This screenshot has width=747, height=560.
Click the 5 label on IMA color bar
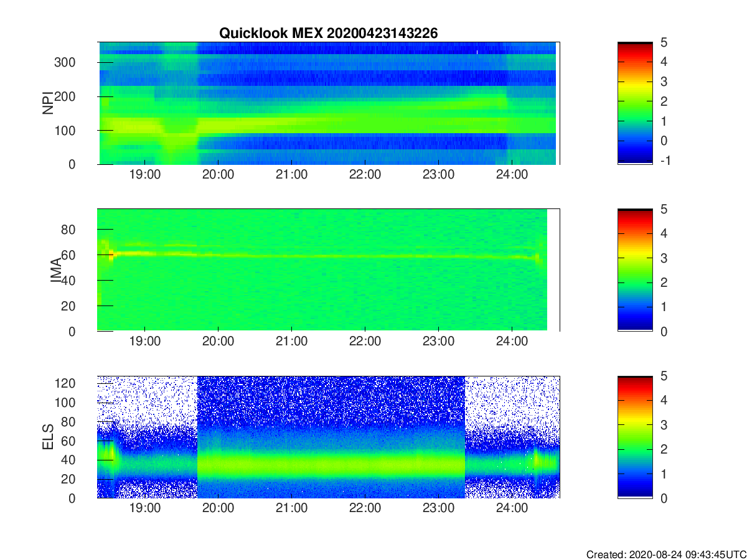pyautogui.click(x=664, y=209)
